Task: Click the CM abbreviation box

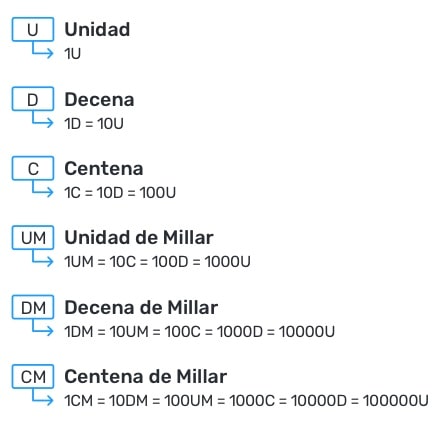Action: [x=33, y=376]
